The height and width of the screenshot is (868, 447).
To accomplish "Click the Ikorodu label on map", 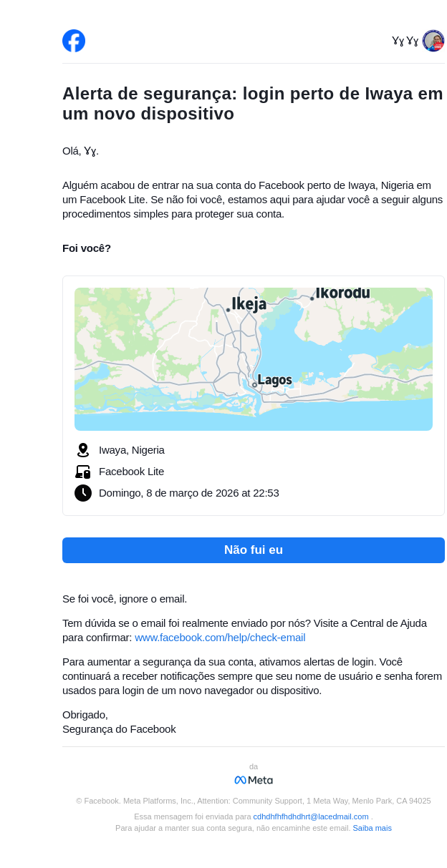I will (343, 293).
